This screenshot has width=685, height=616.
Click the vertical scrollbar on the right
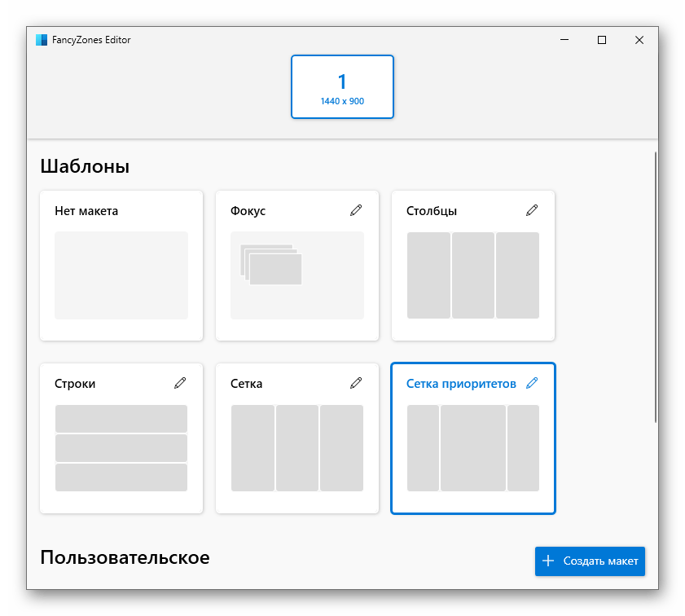(x=656, y=285)
